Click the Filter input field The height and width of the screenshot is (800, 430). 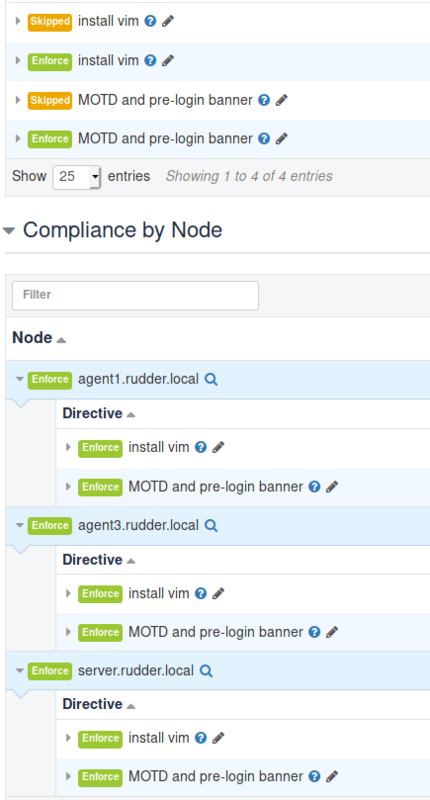pos(135,295)
